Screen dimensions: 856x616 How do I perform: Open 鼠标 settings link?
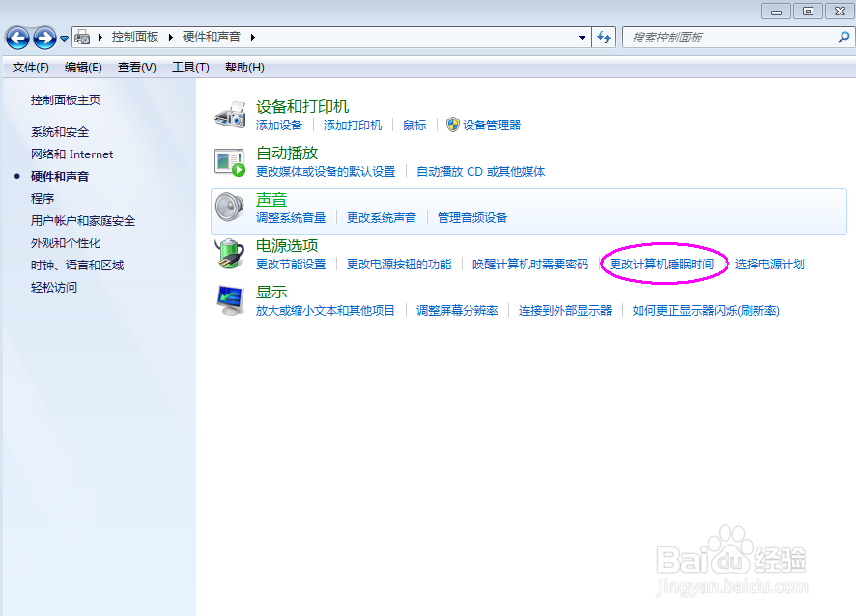pyautogui.click(x=414, y=126)
